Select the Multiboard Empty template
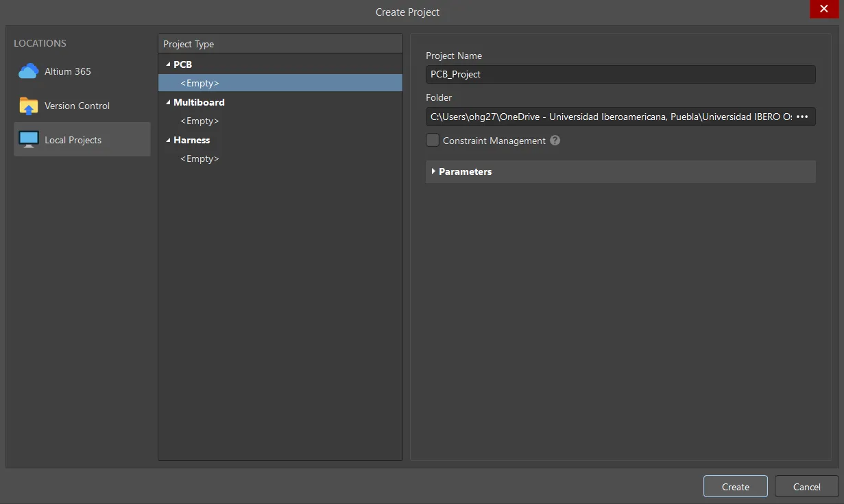The image size is (844, 504). [200, 121]
